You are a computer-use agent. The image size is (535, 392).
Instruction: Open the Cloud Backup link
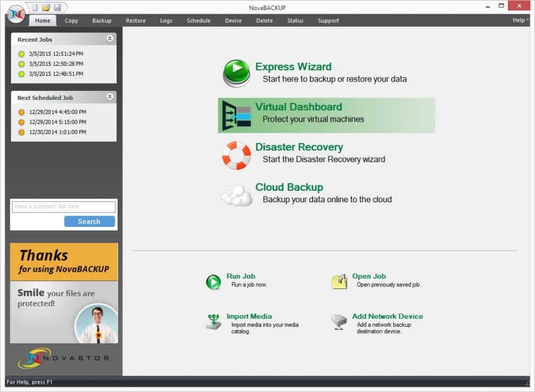pos(289,187)
